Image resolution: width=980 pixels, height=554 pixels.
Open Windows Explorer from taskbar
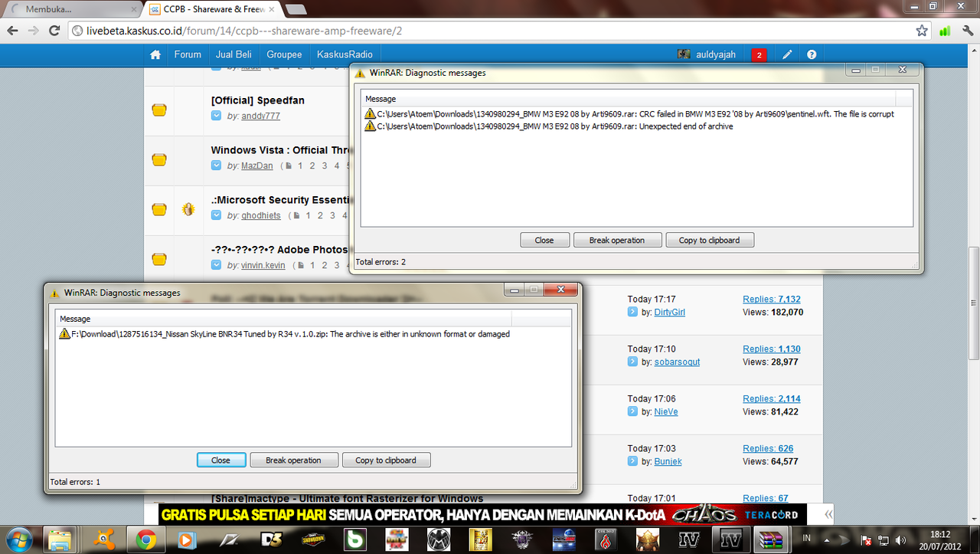click(61, 539)
